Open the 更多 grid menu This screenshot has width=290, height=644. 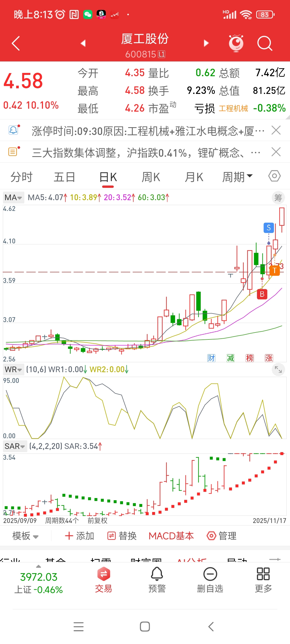[x=263, y=580]
